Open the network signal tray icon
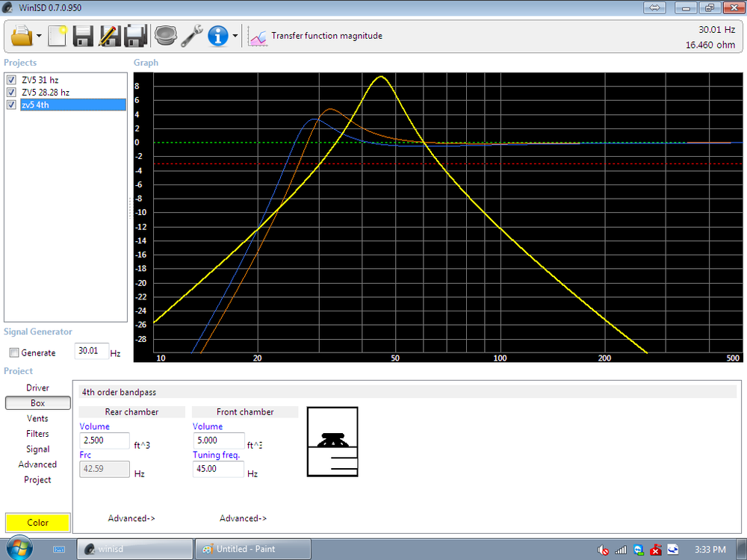The image size is (747, 560). (x=621, y=550)
